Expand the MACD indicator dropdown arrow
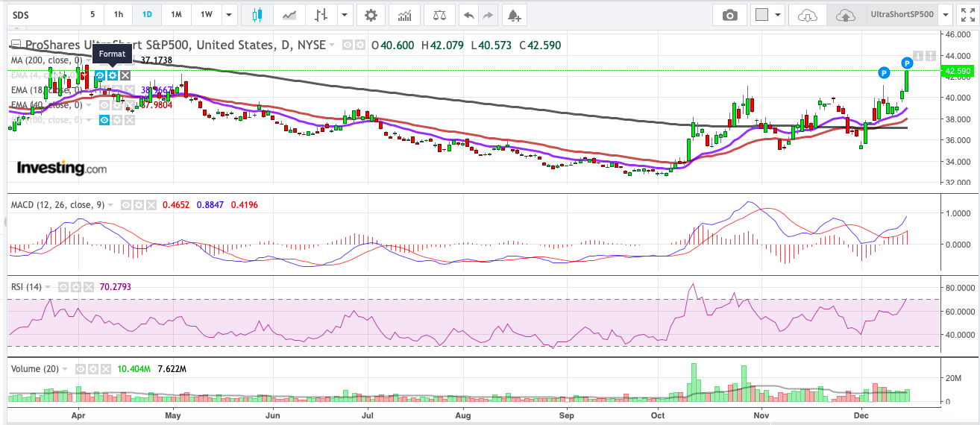 pos(111,204)
